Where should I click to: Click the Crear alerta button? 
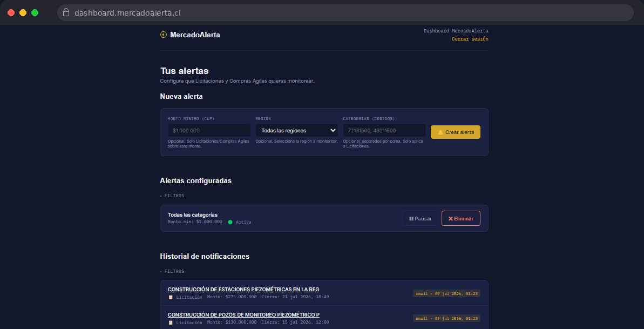pos(456,132)
